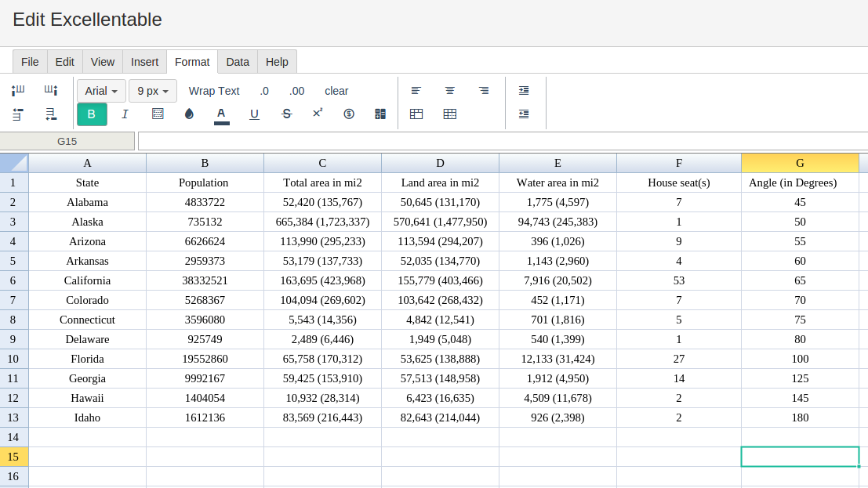Toggle Bold formatting button
Viewport: 868px width, 488px height.
coord(92,114)
